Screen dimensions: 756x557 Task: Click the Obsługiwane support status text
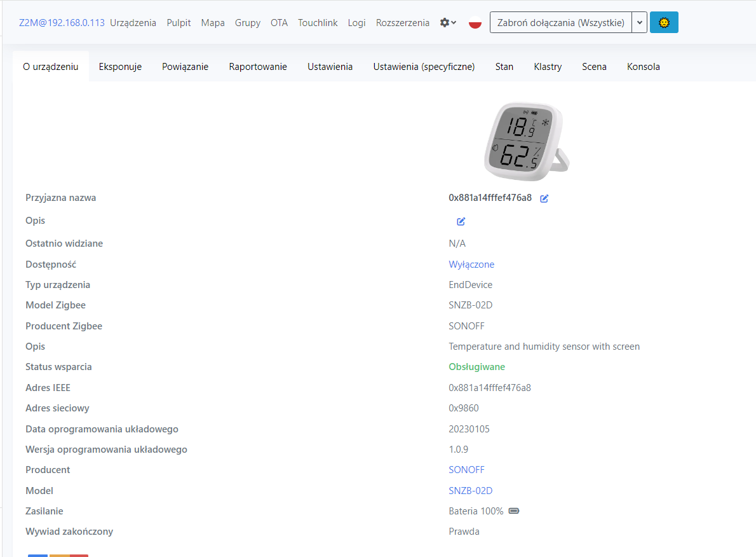tap(477, 367)
